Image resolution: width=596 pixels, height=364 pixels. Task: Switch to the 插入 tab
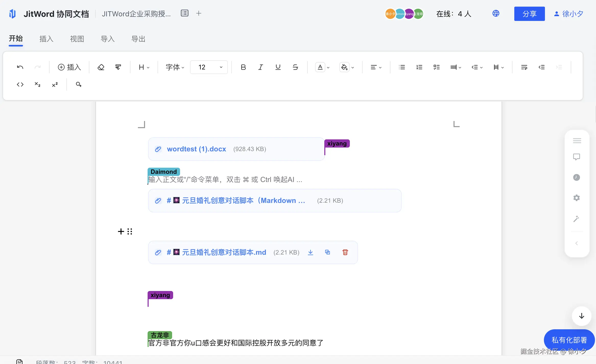(x=46, y=39)
